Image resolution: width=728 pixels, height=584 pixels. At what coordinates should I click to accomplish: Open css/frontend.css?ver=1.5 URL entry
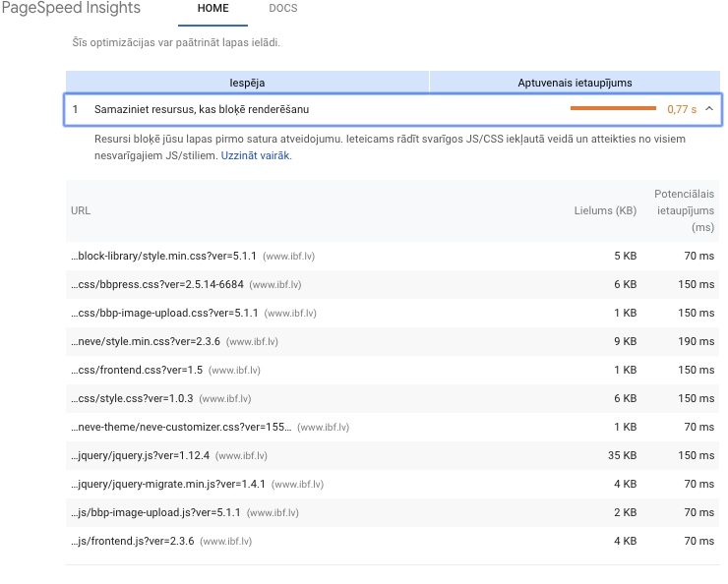(x=137, y=370)
